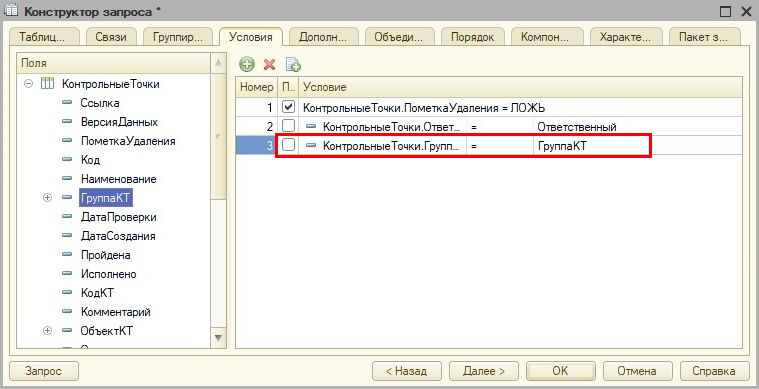Screen dimensions: 759x389
Task: Click field icon next to Исполнено
Action: click(x=67, y=273)
